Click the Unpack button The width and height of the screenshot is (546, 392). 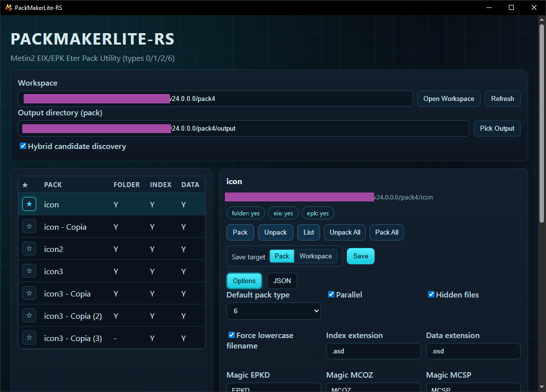275,232
